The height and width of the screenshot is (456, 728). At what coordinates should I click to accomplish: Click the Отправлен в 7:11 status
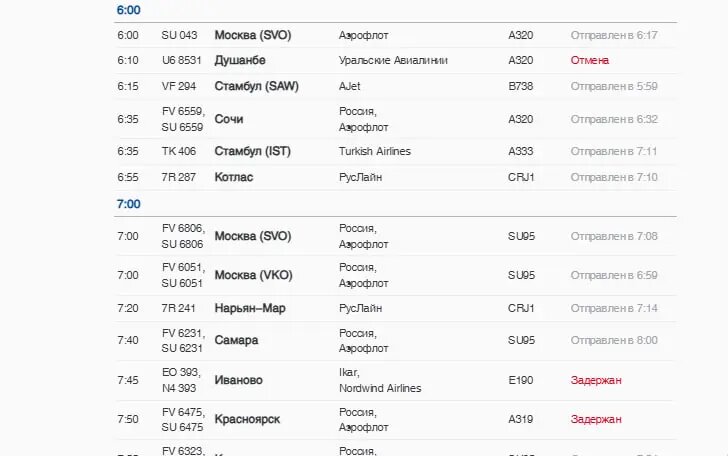(614, 152)
